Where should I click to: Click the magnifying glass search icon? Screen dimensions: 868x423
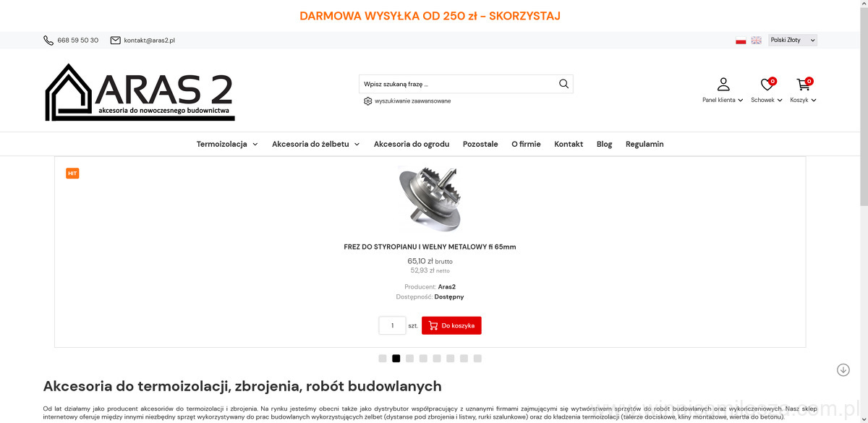563,84
